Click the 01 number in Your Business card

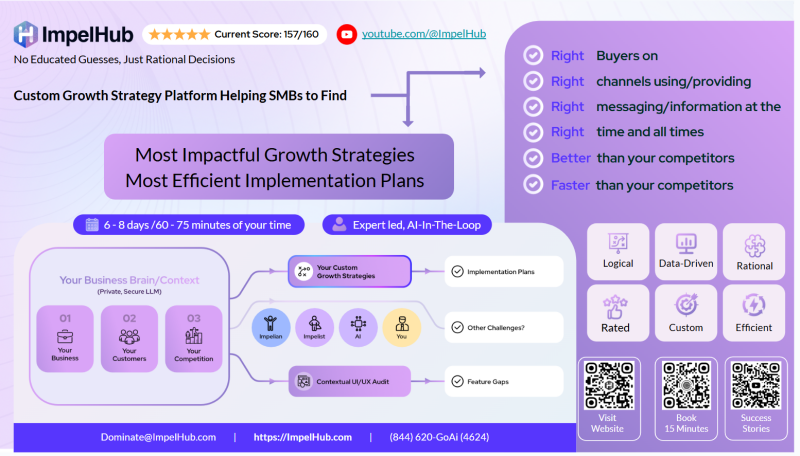click(65, 318)
